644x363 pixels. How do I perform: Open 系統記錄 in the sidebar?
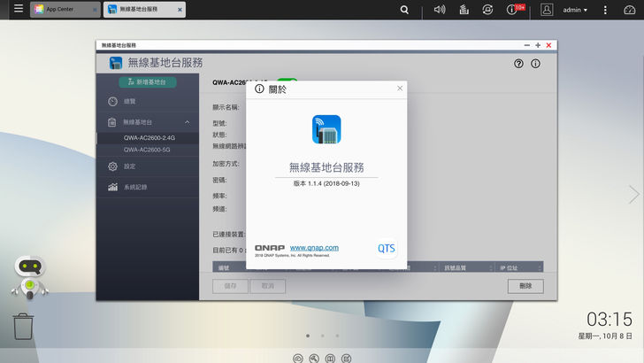click(x=135, y=187)
